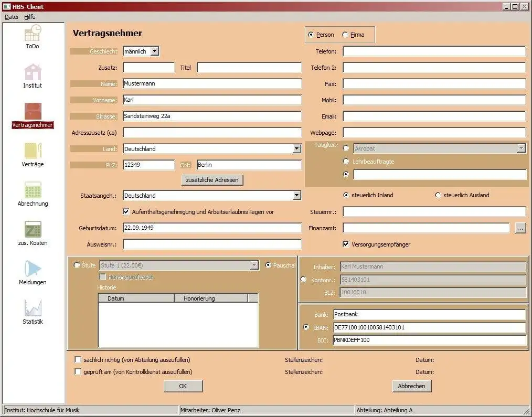
Task: Choose steuerlich Ausland option
Action: 438,195
